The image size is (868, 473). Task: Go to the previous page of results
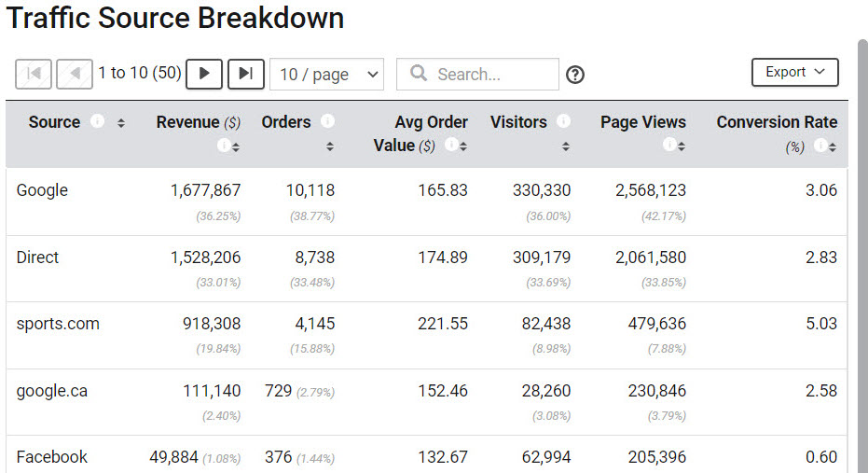coord(75,74)
